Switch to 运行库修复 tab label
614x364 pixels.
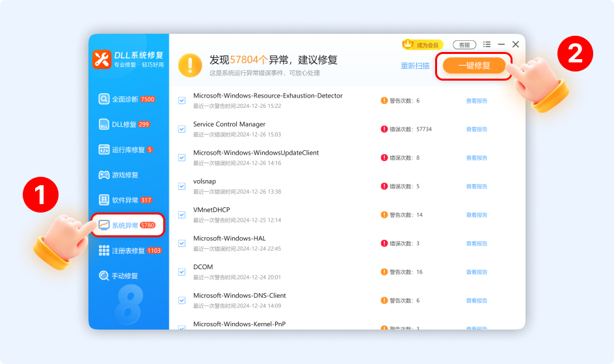[x=128, y=150]
